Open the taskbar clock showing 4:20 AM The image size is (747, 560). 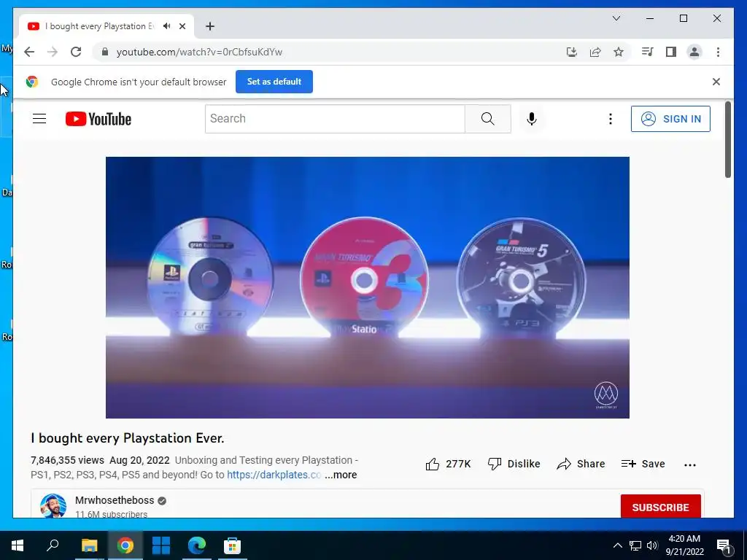click(x=684, y=545)
